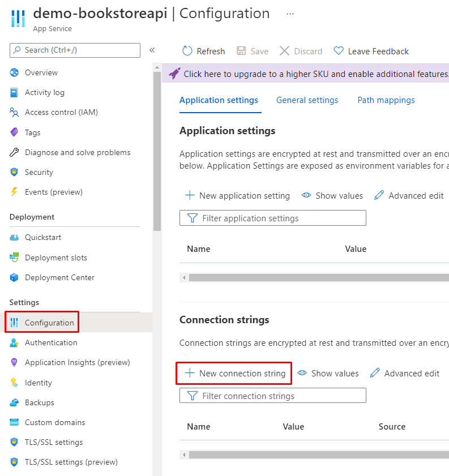
Task: Open Events (preview) lightning icon
Action: [x=14, y=192]
